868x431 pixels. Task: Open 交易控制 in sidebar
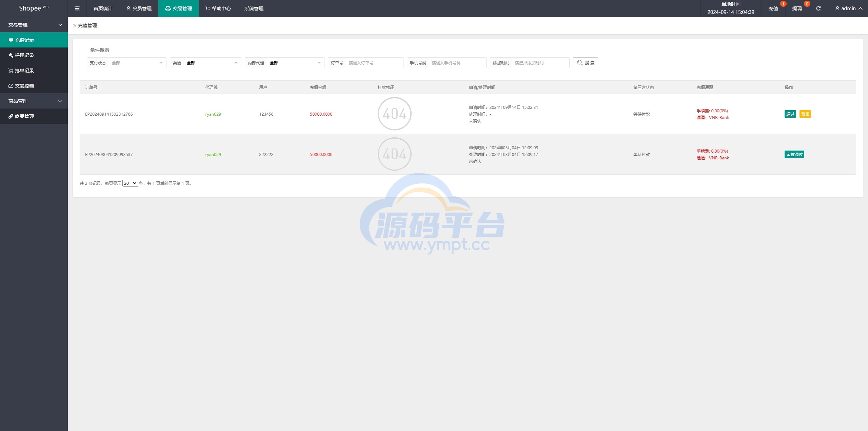pos(34,86)
